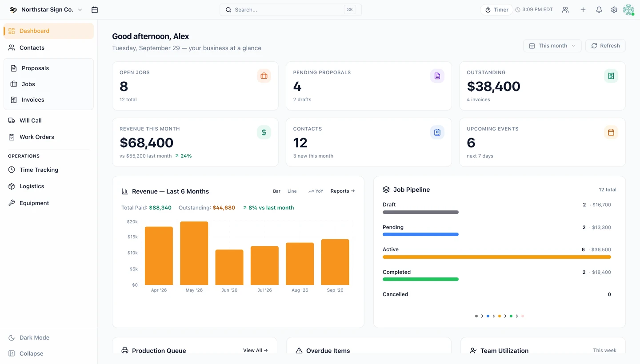Screen dimensions: 640x364
Task: Click the Outstanding $44,680 chart figure
Action: 207,208
